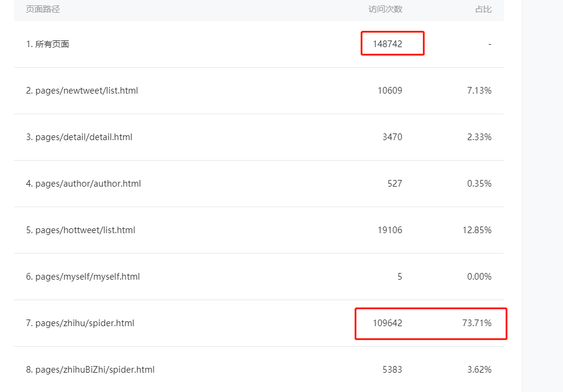Click the 3.62% share value
This screenshot has height=392, width=563.
(480, 370)
